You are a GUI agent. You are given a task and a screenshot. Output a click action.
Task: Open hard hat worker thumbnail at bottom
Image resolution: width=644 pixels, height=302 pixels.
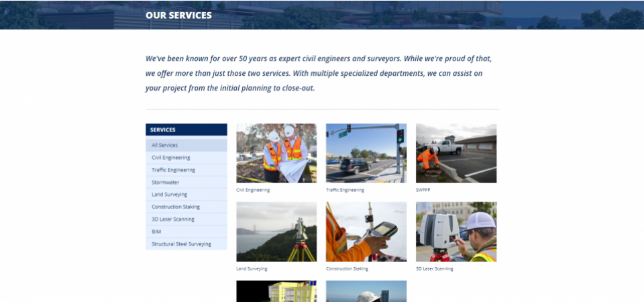(366, 291)
